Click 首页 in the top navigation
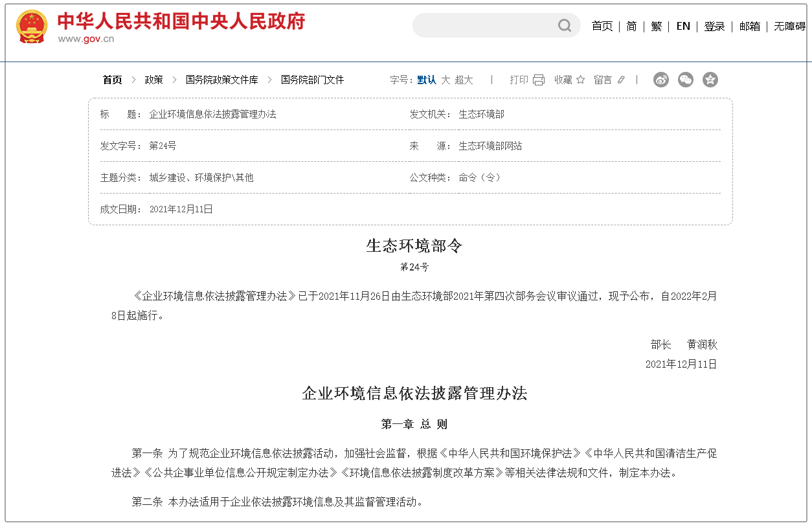 602,26
